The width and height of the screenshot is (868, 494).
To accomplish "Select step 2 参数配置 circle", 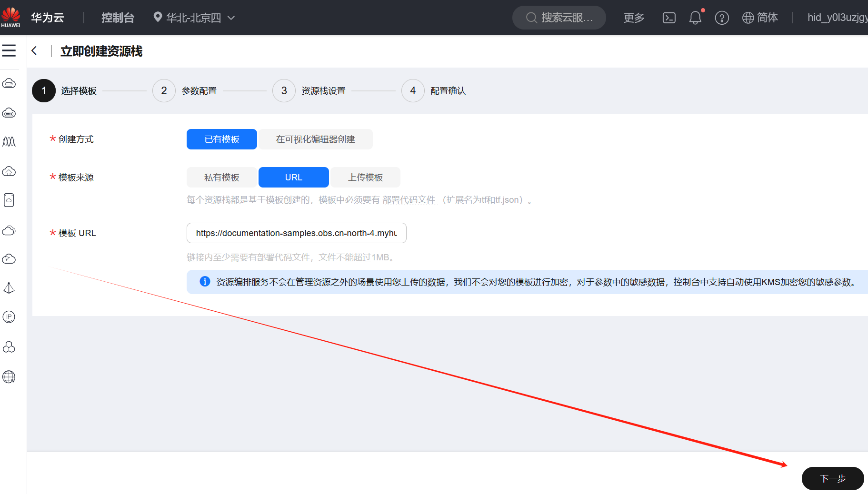I will pyautogui.click(x=164, y=90).
